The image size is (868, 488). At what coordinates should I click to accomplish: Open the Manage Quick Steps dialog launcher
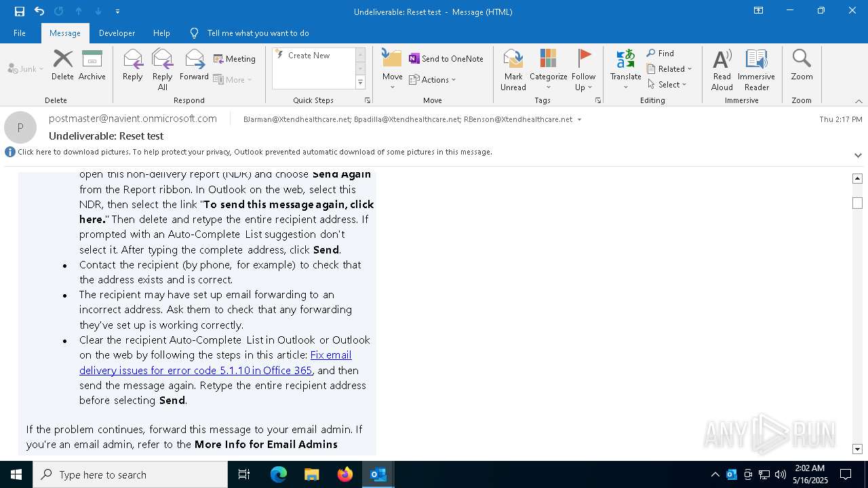[x=368, y=100]
